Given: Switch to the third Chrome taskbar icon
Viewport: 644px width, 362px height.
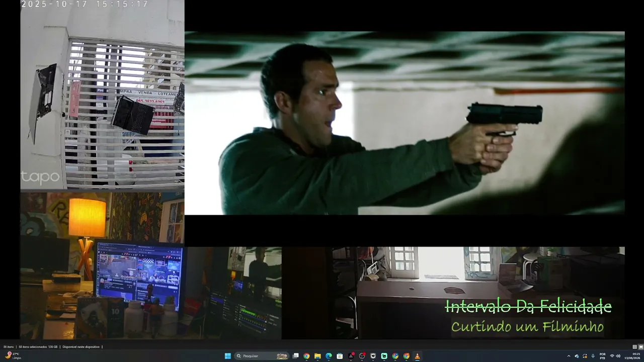Looking at the screenshot, I should (406, 356).
